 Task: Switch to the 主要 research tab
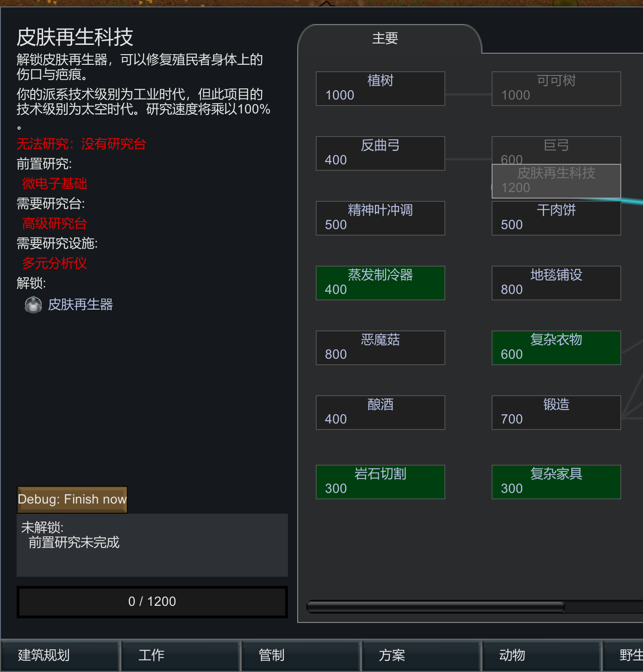click(x=385, y=38)
